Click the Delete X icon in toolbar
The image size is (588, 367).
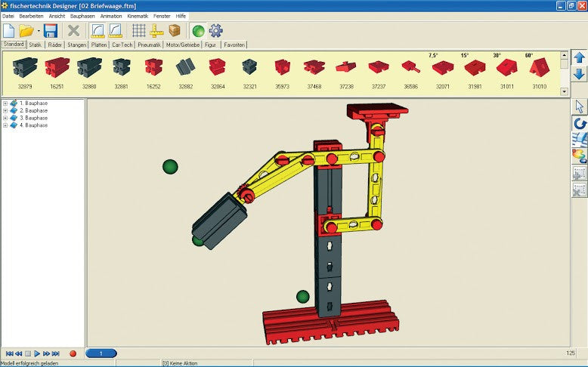(73, 31)
